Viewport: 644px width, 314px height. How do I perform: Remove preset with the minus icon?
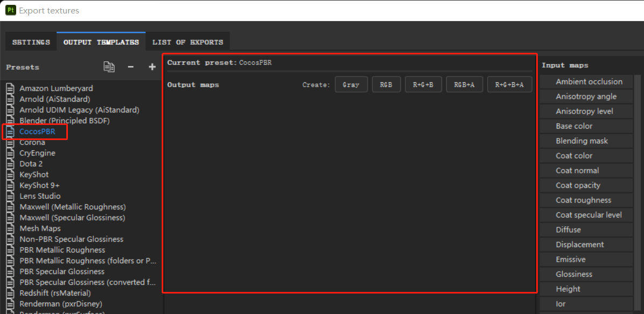[130, 66]
